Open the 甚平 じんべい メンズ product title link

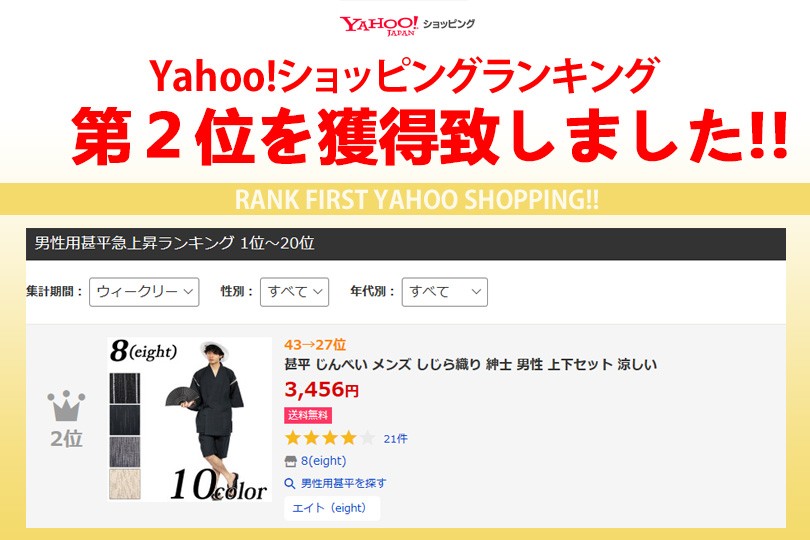[x=471, y=365]
